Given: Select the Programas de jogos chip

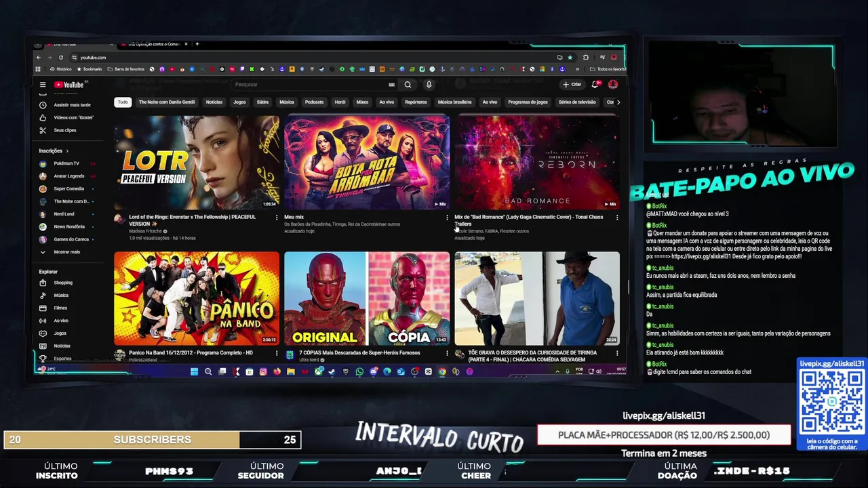Looking at the screenshot, I should pyautogui.click(x=528, y=102).
